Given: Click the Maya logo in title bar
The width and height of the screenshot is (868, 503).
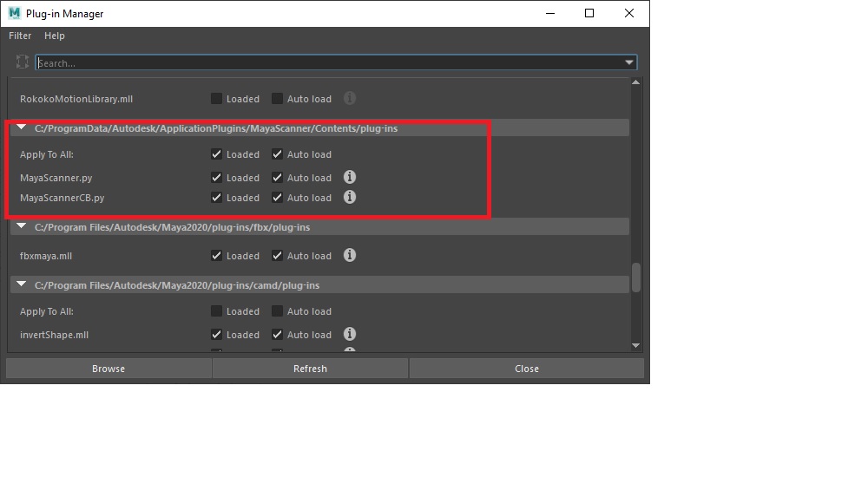Looking at the screenshot, I should 15,13.
